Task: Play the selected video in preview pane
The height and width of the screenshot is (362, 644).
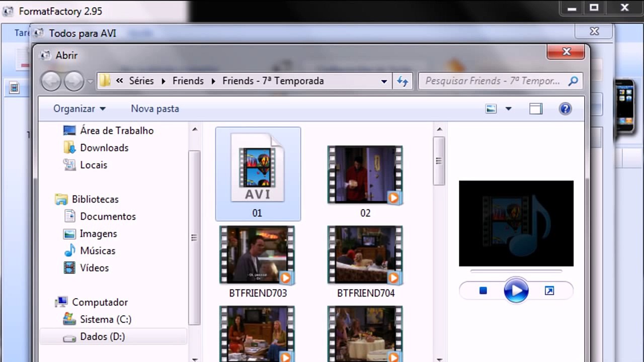Action: [x=516, y=291]
